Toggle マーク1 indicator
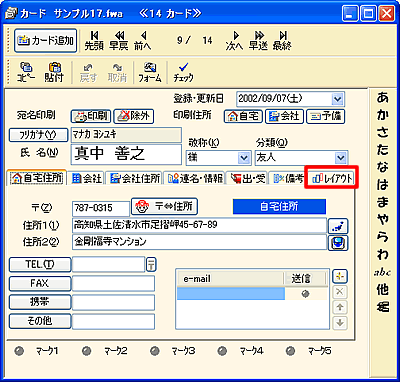400x382 pixels. [19, 351]
